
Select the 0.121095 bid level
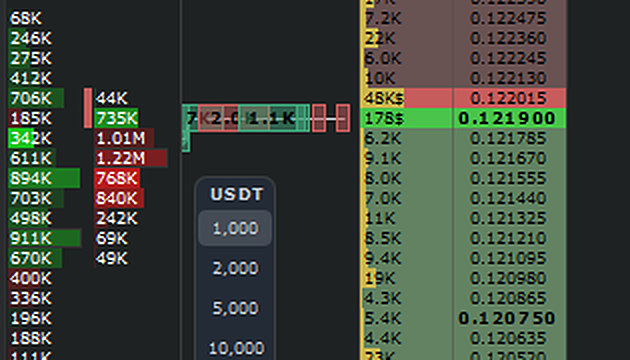point(508,258)
